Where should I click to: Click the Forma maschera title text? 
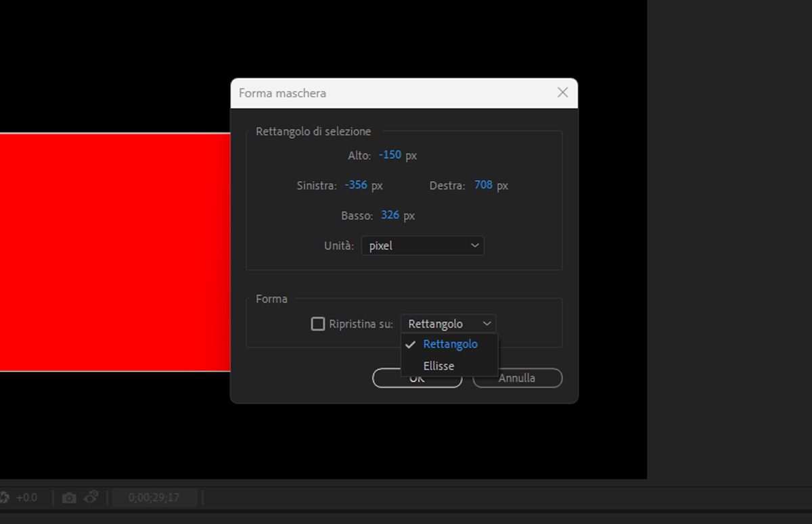pos(282,93)
